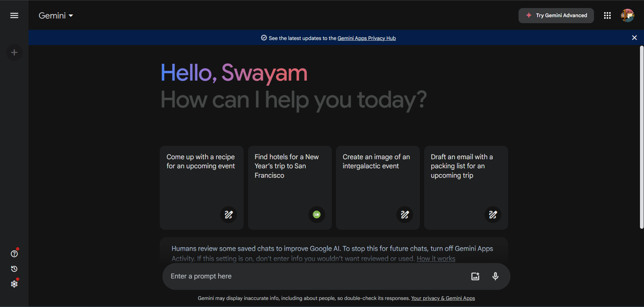Click the Try Gemini Advanced button
Viewport: 644px width, 307px height.
pyautogui.click(x=556, y=15)
